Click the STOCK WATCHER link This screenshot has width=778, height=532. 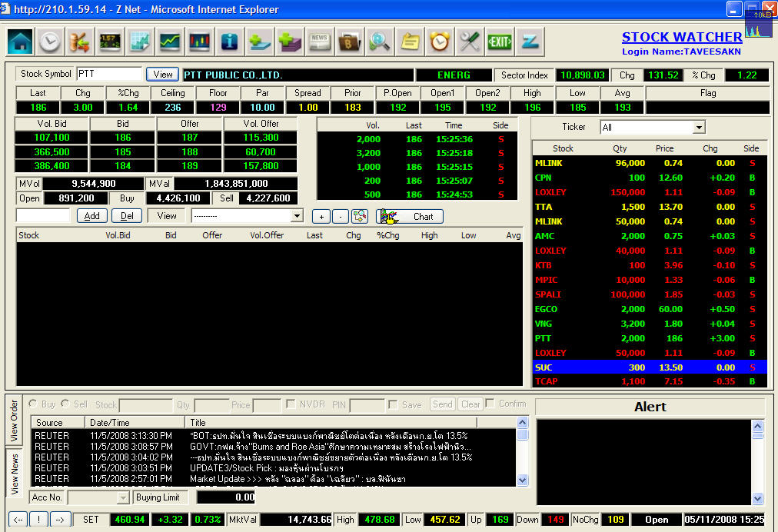(x=682, y=37)
